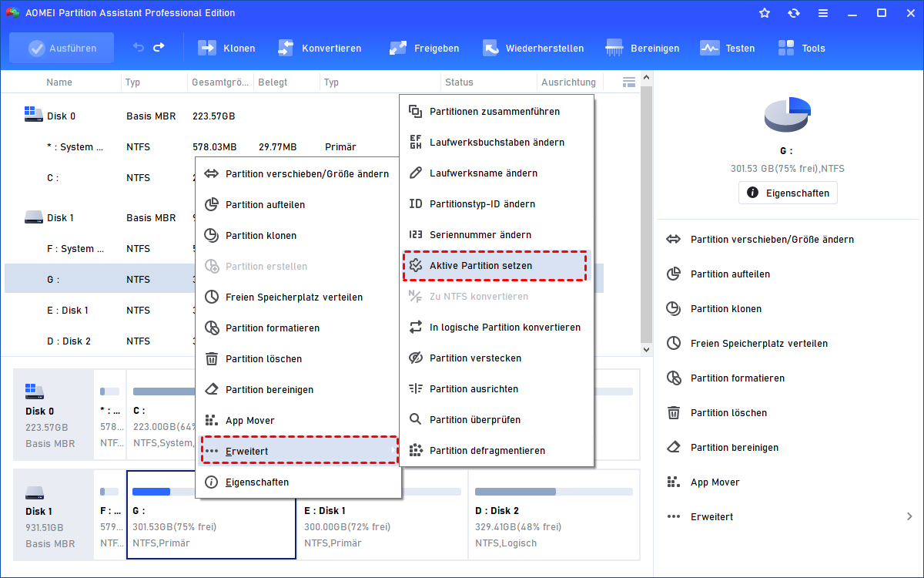Click the scrollbar down arrow of partition list
The height and width of the screenshot is (578, 924).
tap(647, 349)
